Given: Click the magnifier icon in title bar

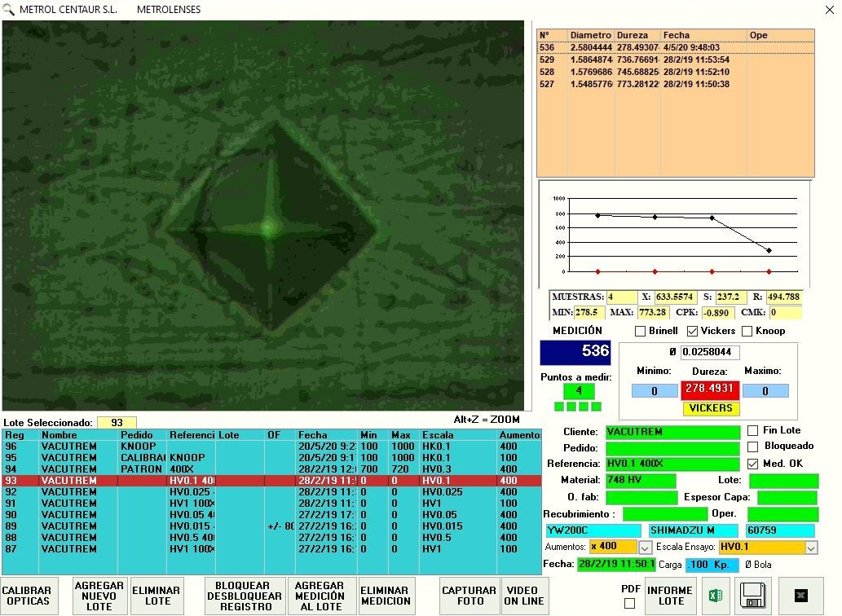Looking at the screenshot, I should 8,9.
